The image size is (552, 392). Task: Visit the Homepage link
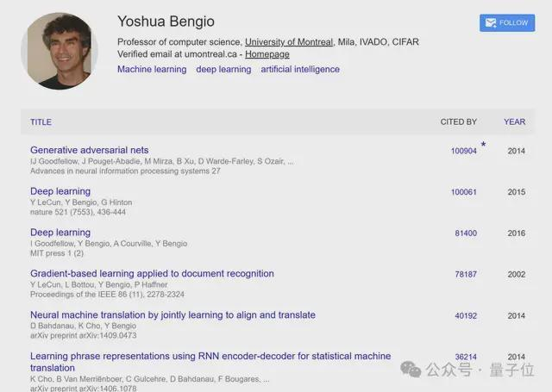click(x=267, y=54)
